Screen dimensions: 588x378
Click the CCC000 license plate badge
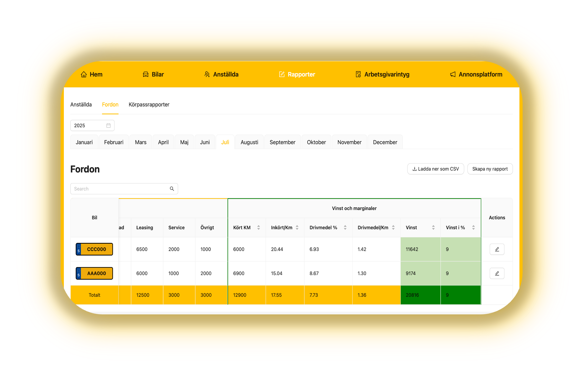coord(94,249)
